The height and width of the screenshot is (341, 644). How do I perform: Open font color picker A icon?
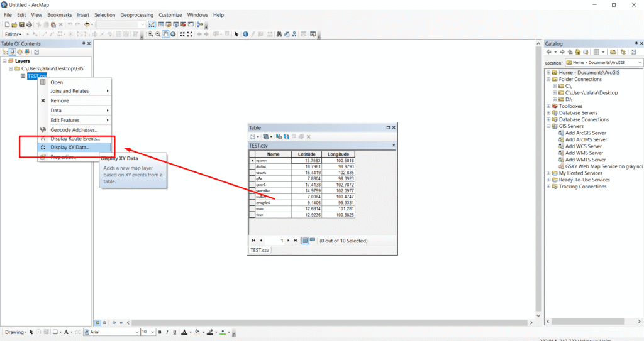184,332
